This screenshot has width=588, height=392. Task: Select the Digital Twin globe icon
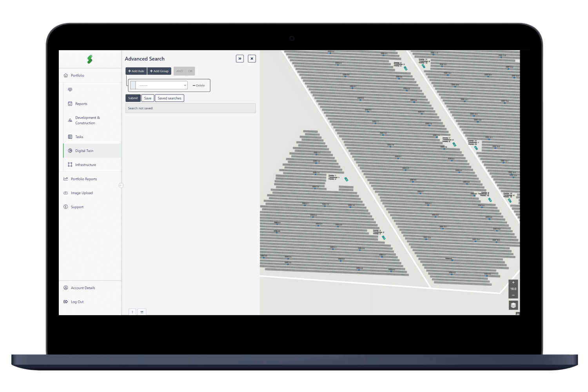coord(70,151)
